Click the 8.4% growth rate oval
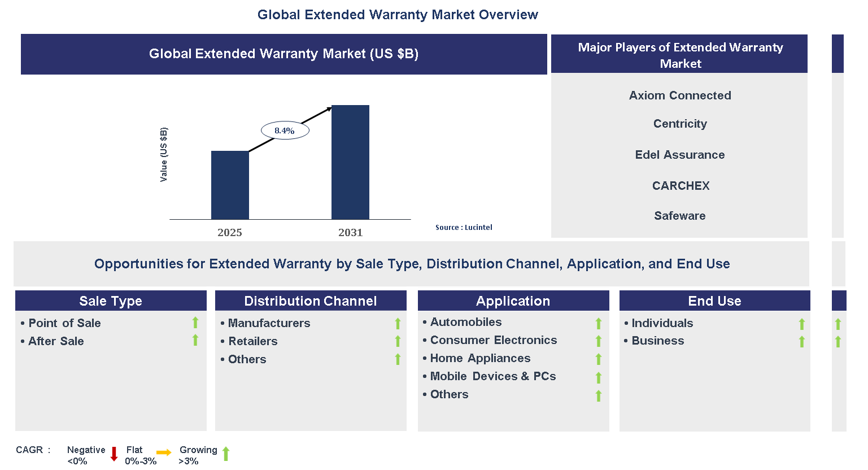The height and width of the screenshot is (470, 868). (x=285, y=130)
